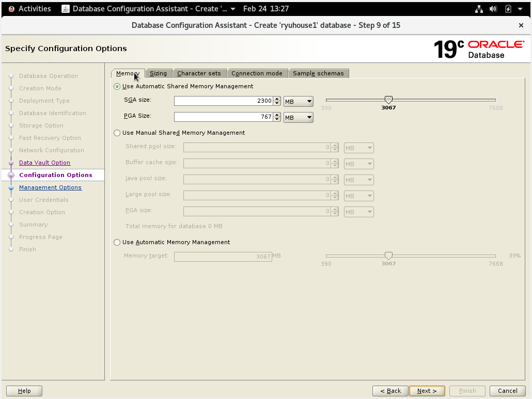This screenshot has height=399, width=532.
Task: Switch to the Sample schemas tab
Action: [318, 73]
